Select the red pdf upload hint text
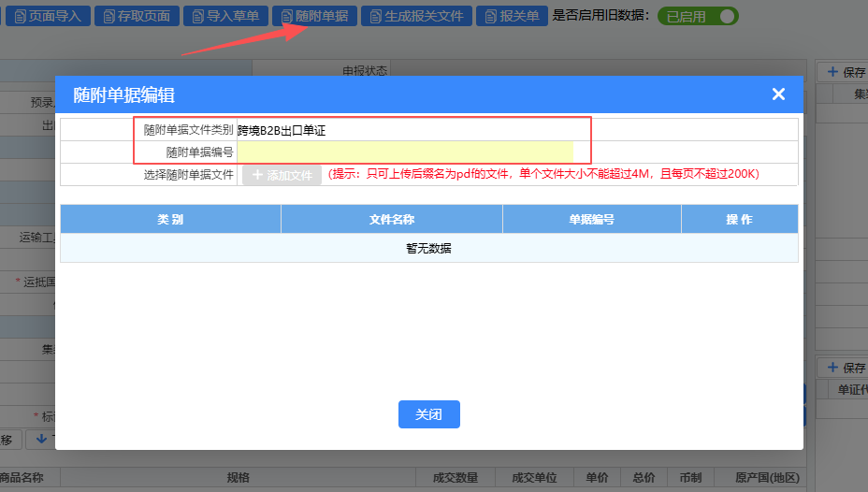The image size is (868, 492). click(x=543, y=174)
